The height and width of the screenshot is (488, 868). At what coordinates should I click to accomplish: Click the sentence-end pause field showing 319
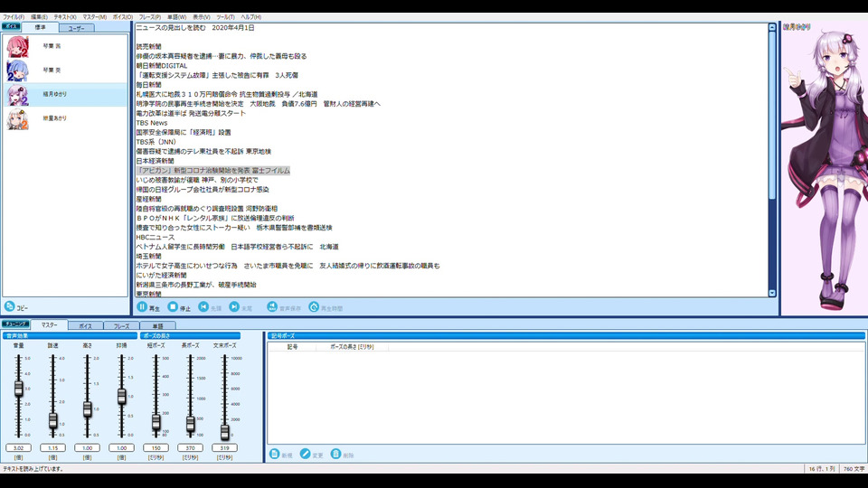[x=225, y=447]
